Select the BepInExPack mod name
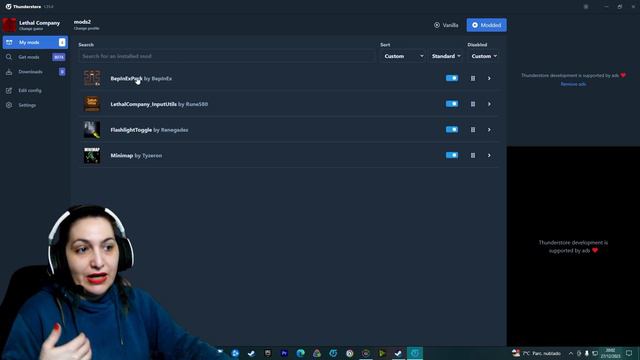Screen dimensions: 640x360 pyautogui.click(x=127, y=78)
